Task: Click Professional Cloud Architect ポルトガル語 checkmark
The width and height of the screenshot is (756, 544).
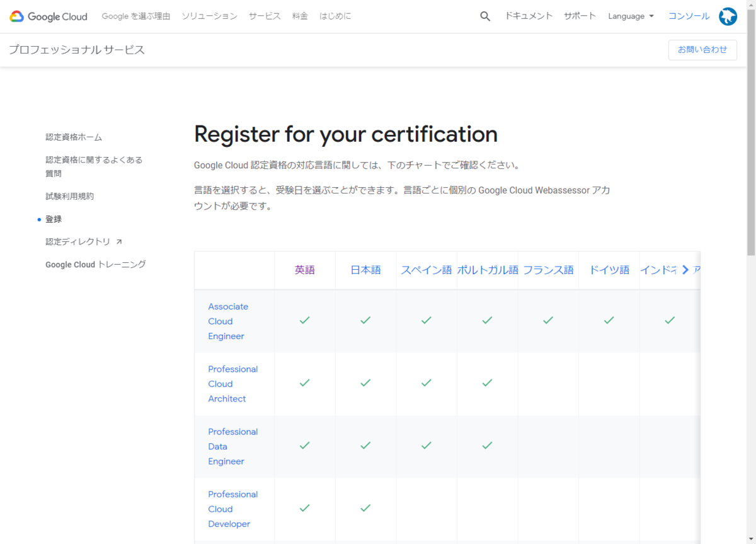Action: click(x=487, y=383)
